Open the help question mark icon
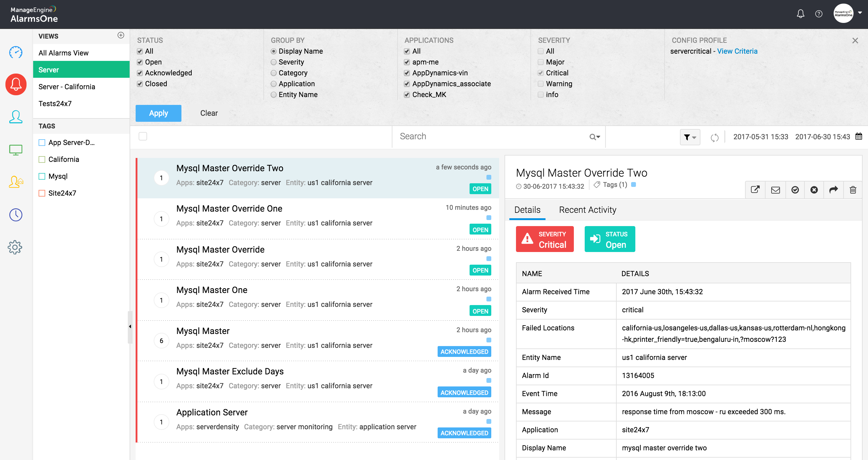 click(819, 14)
